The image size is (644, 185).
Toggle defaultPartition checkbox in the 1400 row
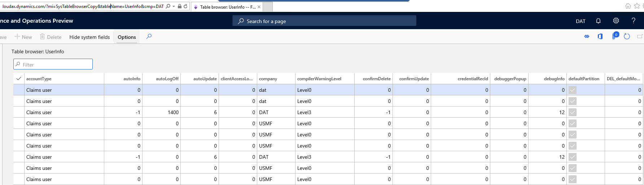[573, 112]
